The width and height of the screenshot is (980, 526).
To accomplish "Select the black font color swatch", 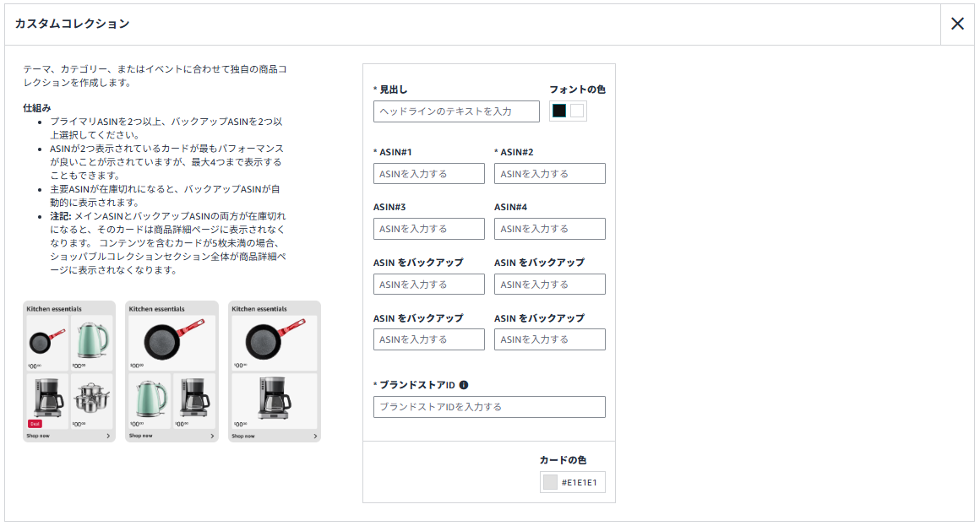I will (559, 111).
